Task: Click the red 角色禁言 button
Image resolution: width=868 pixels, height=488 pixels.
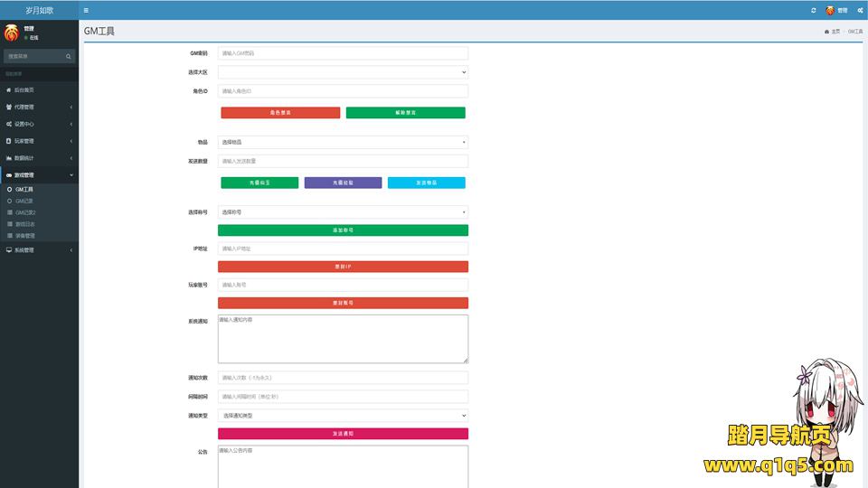Action: pyautogui.click(x=280, y=113)
